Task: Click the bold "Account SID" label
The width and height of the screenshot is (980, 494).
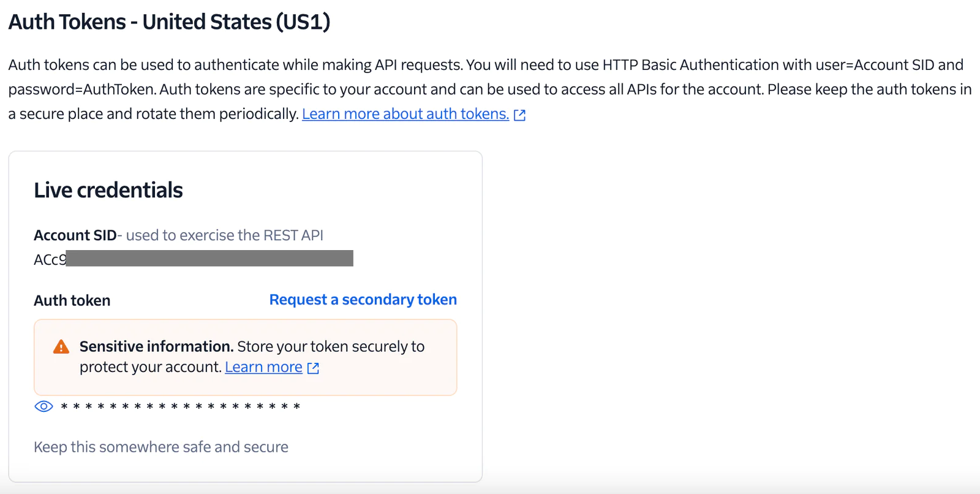Action: 75,235
